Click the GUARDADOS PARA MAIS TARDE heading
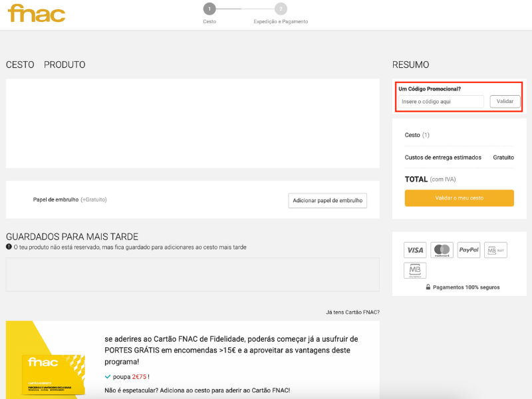This screenshot has width=532, height=399. [72, 237]
